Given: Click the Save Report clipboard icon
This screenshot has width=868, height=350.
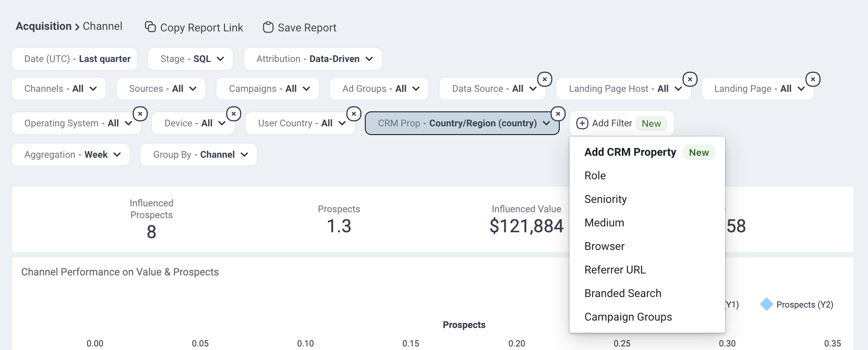Looking at the screenshot, I should pos(268,27).
